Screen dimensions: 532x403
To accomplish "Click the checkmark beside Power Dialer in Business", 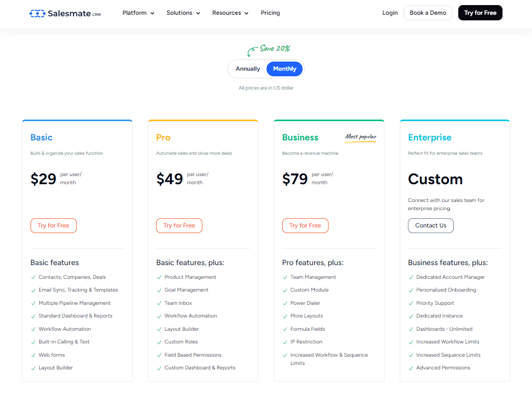I will pyautogui.click(x=285, y=303).
